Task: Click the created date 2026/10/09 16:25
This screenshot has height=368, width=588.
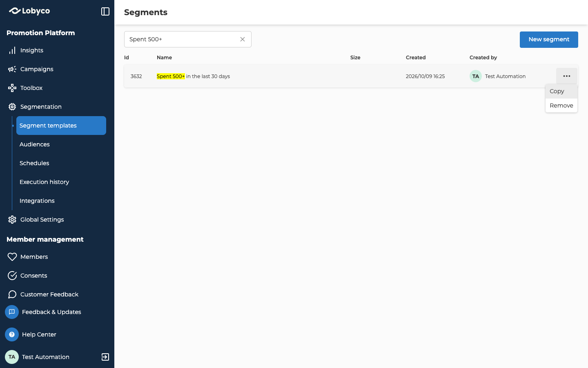Action: 425,76
